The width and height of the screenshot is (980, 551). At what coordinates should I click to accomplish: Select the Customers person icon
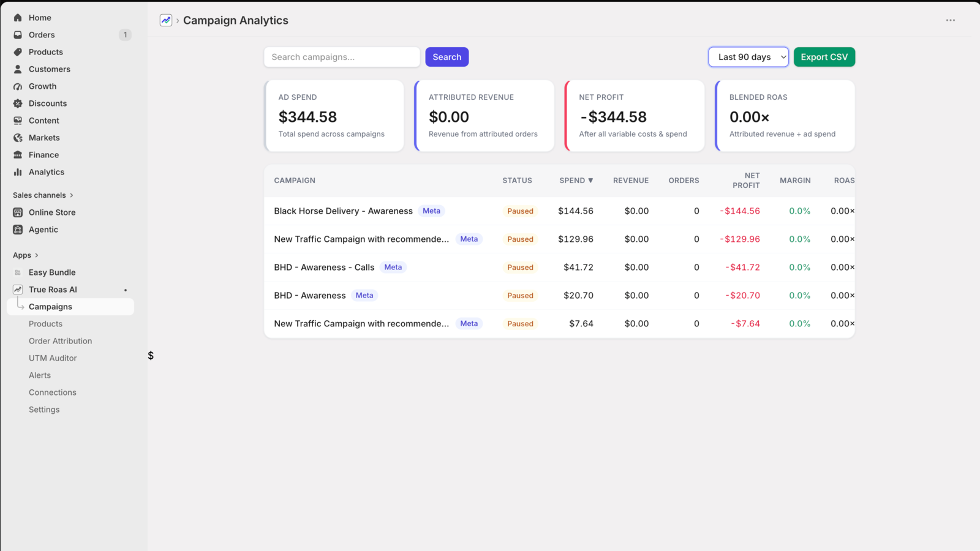18,69
